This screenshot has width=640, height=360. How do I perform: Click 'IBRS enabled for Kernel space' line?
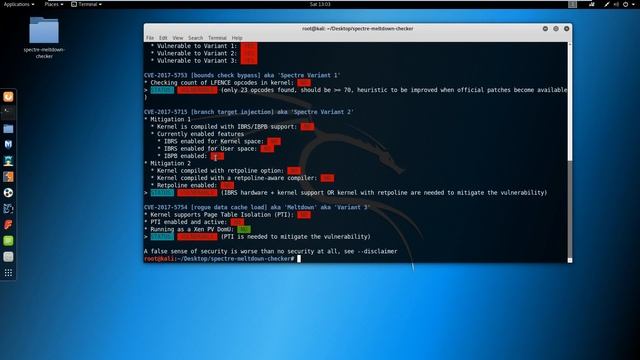tap(219, 142)
